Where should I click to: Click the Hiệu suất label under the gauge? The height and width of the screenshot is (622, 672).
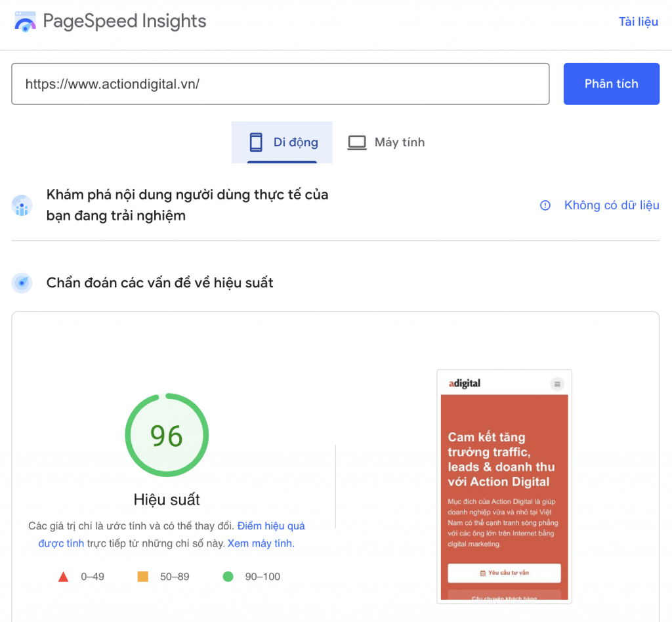(167, 499)
